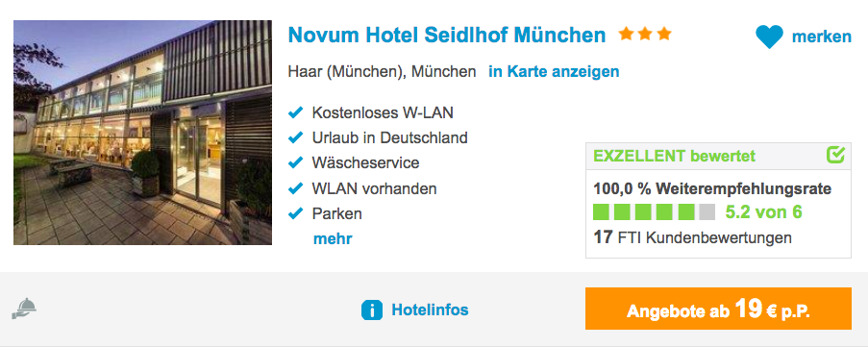Viewport: 868px width, 347px height.
Task: Click the checkmark next to Parken
Action: pyautogui.click(x=296, y=213)
